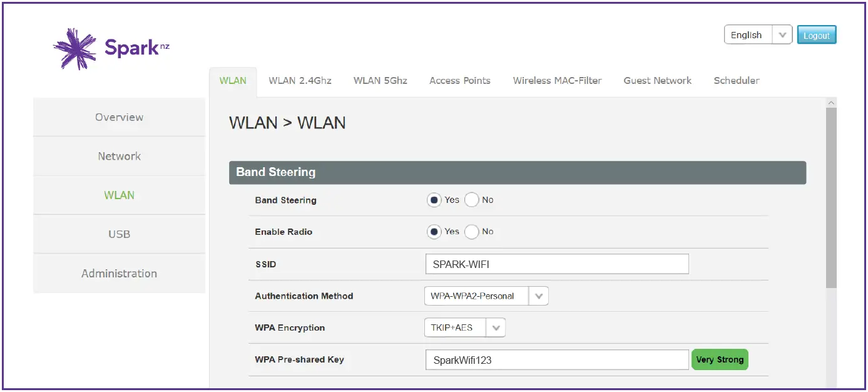Edit the SPARK-WIFI SSID field
Viewport: 868px width, 392px height.
click(556, 264)
